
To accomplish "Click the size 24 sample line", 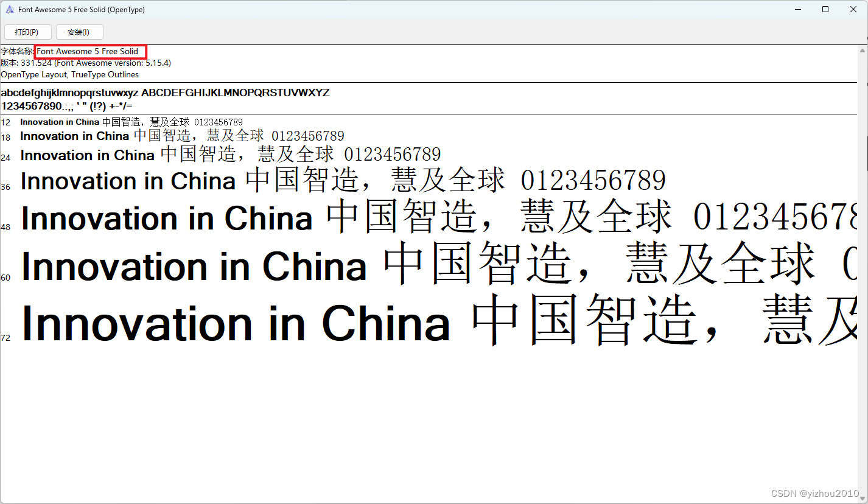I will [231, 154].
